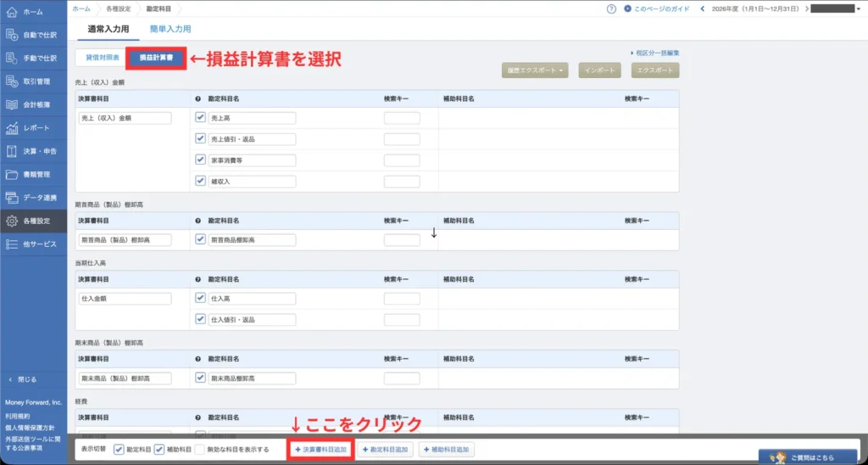
Task: Click the 自動で仕訳 sidebar icon
Action: pyautogui.click(x=12, y=35)
